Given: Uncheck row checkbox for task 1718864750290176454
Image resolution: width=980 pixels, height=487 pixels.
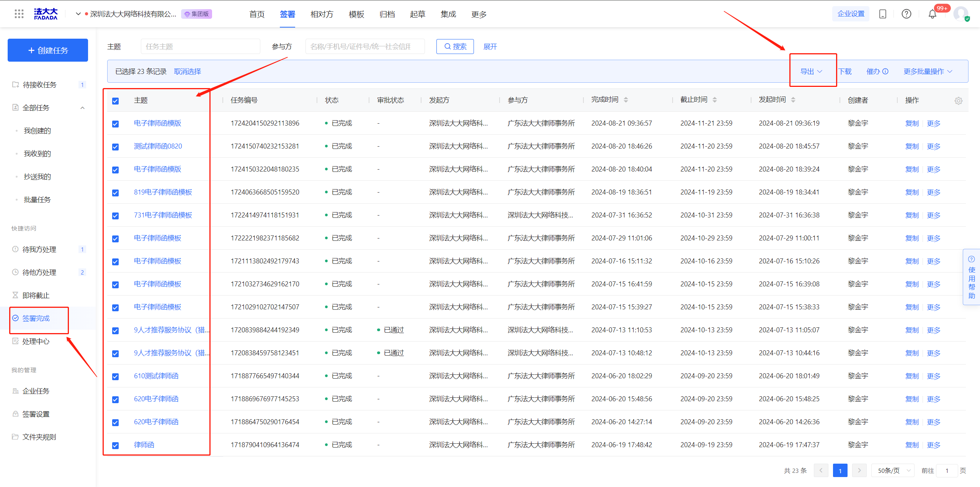Looking at the screenshot, I should tap(115, 422).
